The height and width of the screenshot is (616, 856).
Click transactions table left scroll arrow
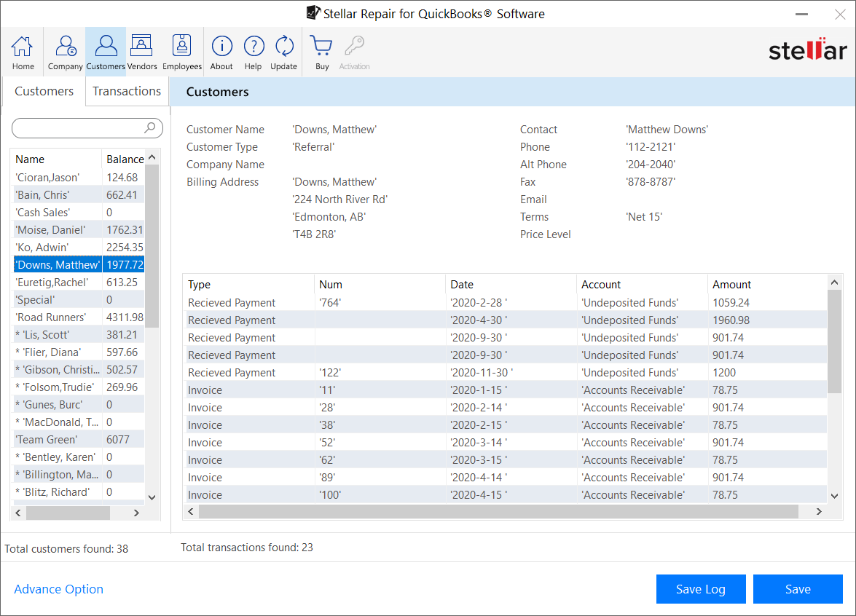coord(191,511)
